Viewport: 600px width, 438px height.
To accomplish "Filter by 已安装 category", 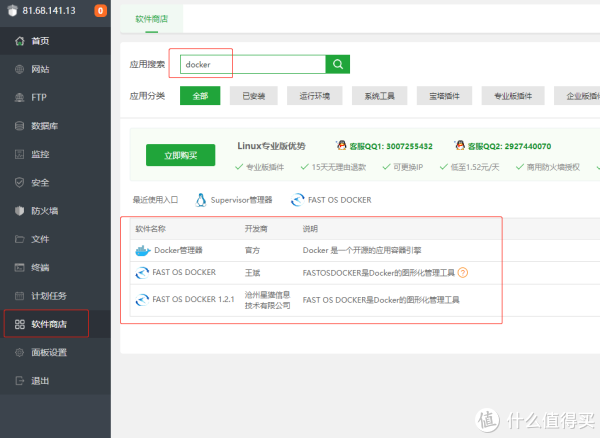I will (x=254, y=96).
